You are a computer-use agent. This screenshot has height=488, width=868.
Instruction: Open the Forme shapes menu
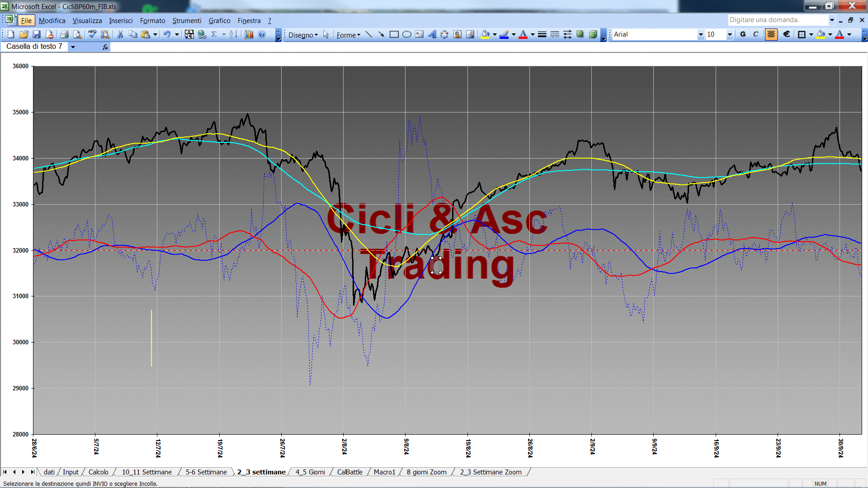click(348, 35)
